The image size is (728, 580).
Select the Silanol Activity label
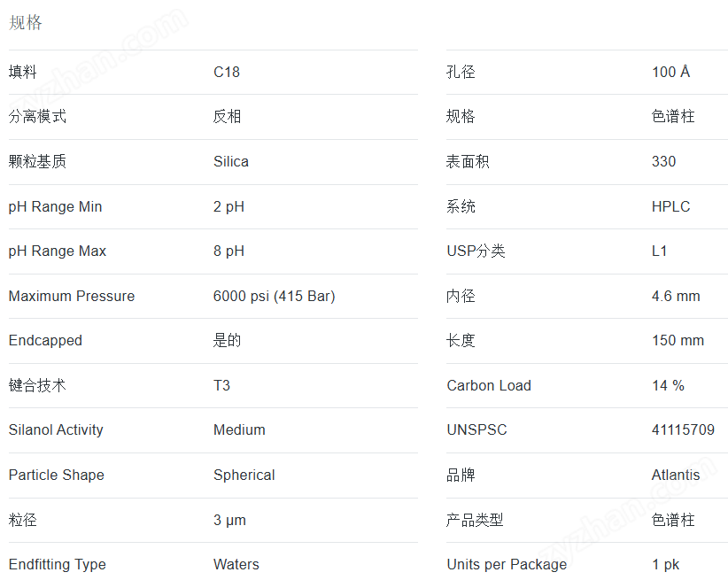coord(56,429)
